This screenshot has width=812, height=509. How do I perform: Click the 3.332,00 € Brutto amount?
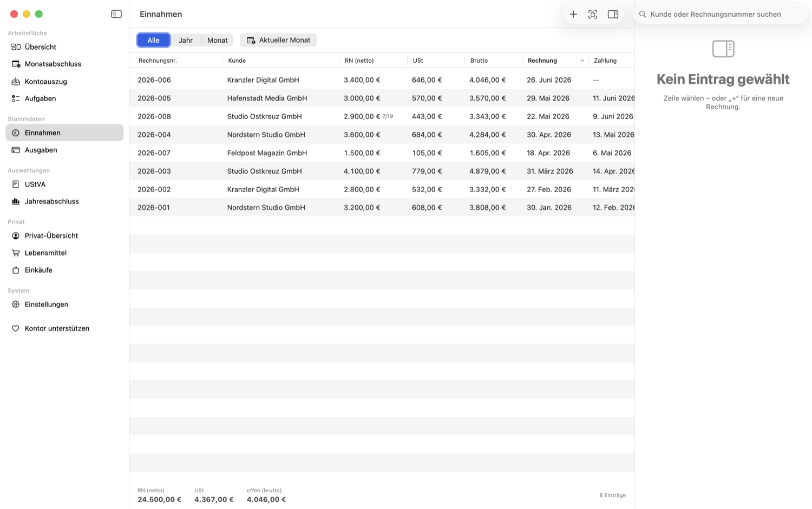tap(488, 189)
